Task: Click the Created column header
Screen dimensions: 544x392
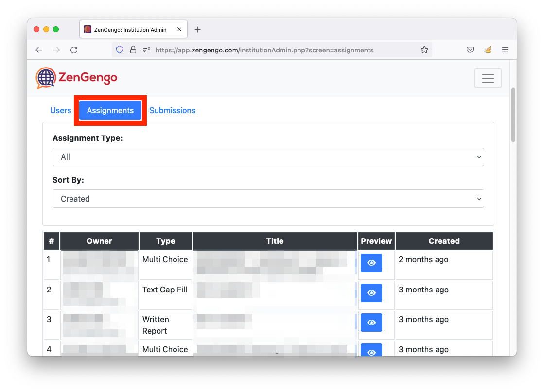Action: tap(444, 241)
